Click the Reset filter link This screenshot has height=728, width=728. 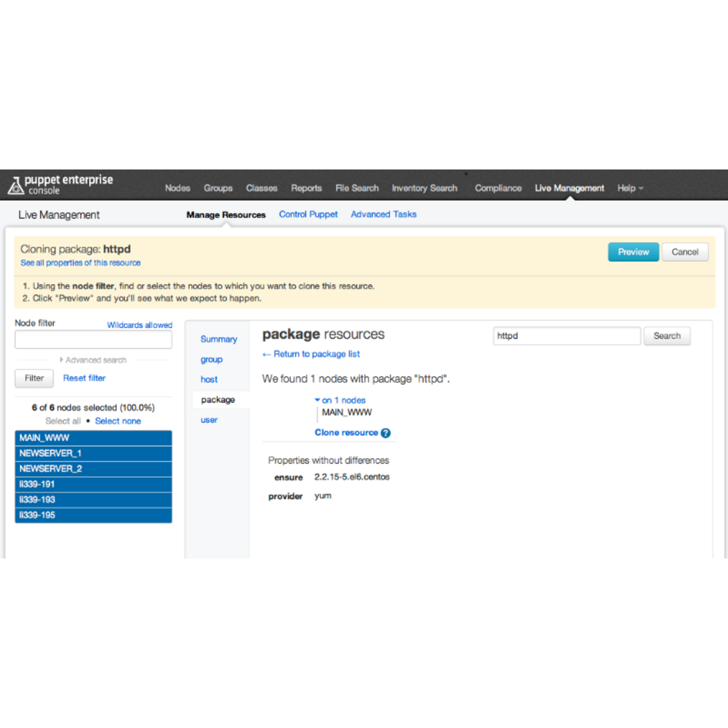(84, 378)
